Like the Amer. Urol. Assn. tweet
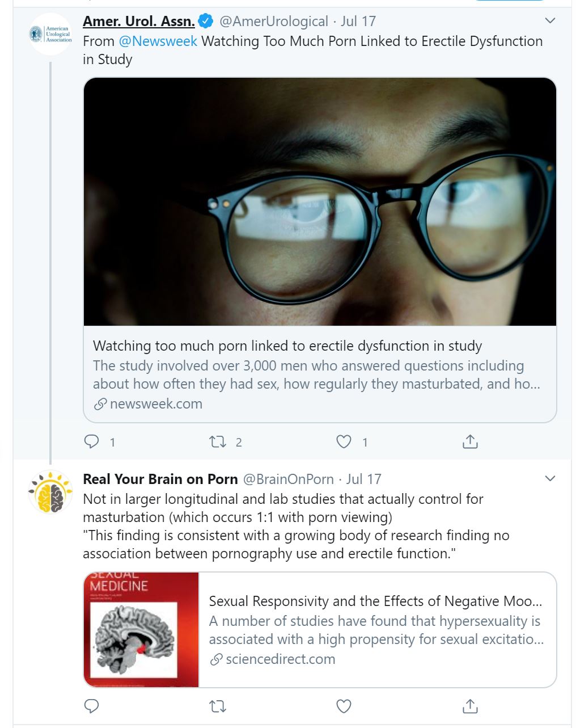The width and height of the screenshot is (576, 728). [344, 441]
